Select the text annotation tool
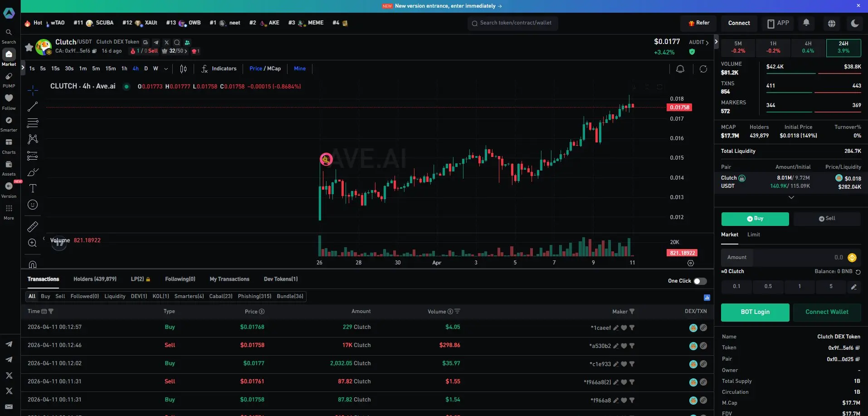The height and width of the screenshot is (416, 868). (33, 188)
